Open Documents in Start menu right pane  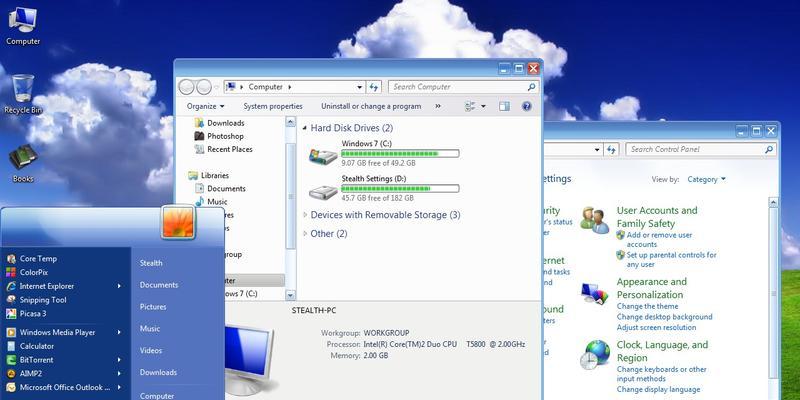click(159, 285)
